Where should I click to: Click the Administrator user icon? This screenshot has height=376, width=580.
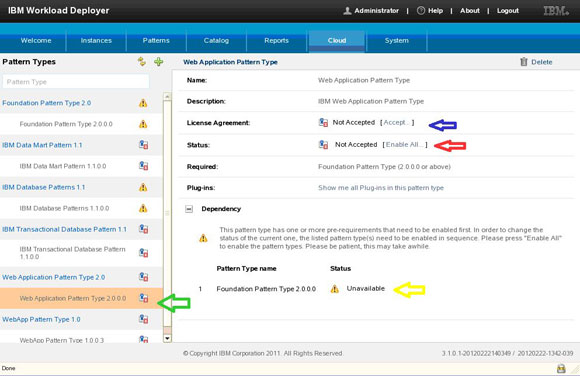(347, 11)
